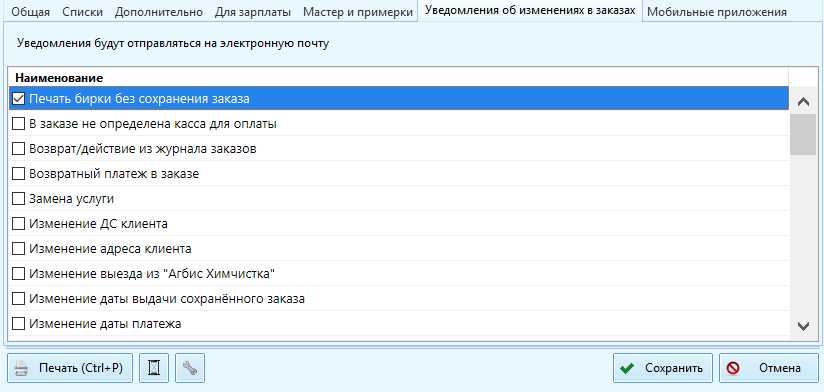Click the red prohibition icon on Cancel button
Image resolution: width=824 pixels, height=392 pixels.
pyautogui.click(x=733, y=368)
